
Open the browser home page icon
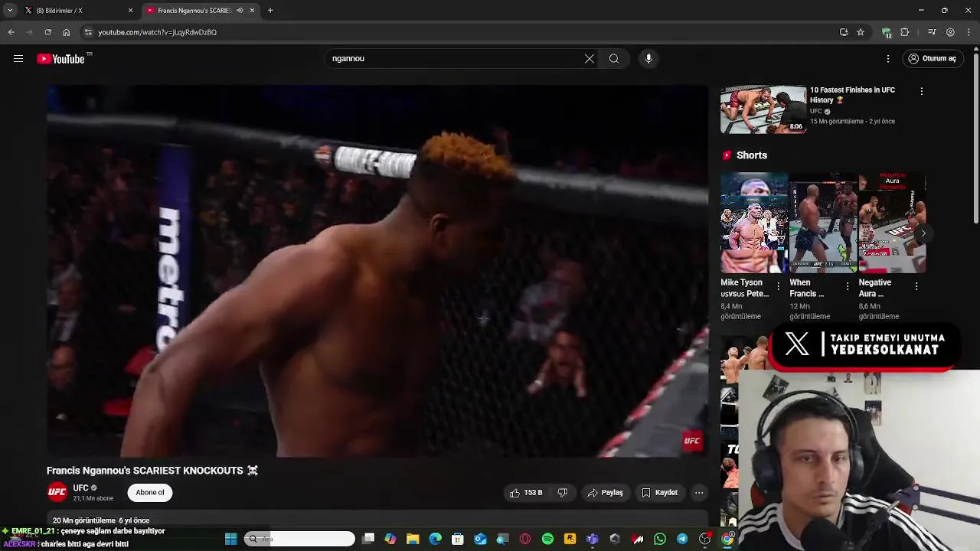tap(66, 32)
